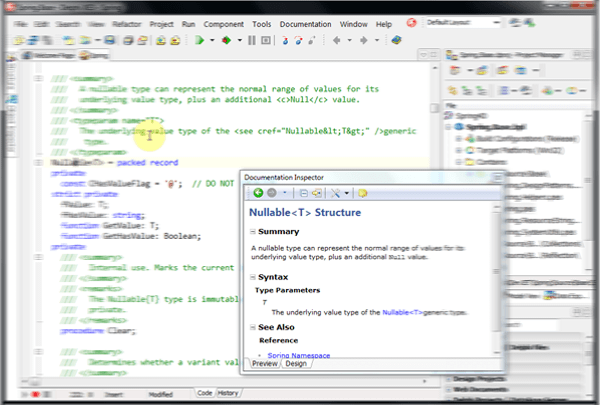Fold the Internal use summary comment
This screenshot has width=600, height=405.
[x=38, y=257]
